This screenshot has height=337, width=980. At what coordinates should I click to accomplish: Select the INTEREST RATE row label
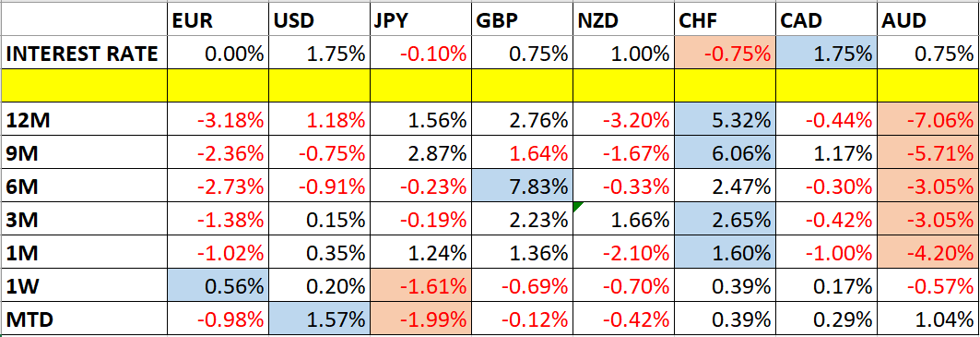[x=85, y=54]
